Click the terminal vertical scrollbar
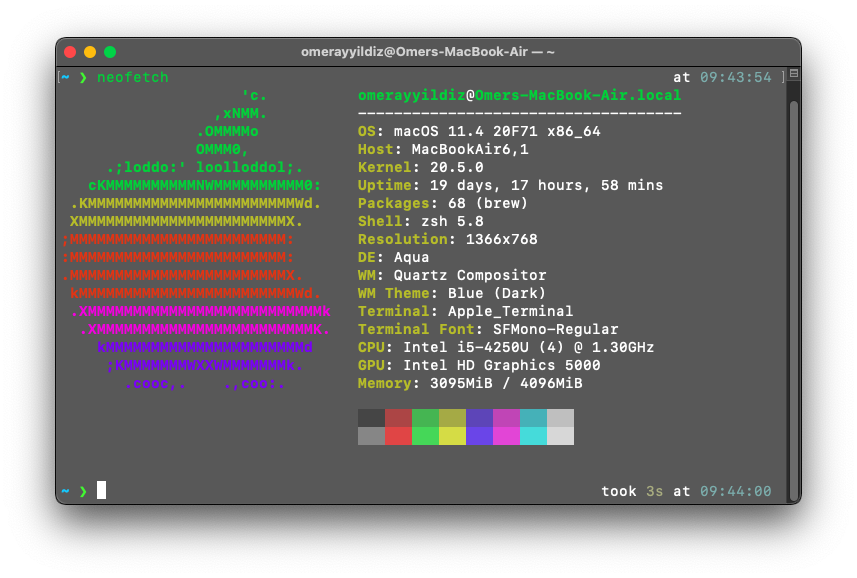This screenshot has width=857, height=578. click(794, 302)
